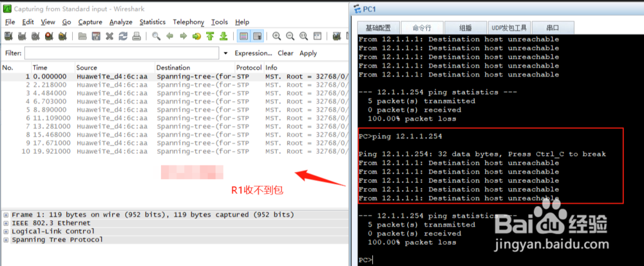The width and height of the screenshot is (644, 266).
Task: Sort by Protocol column header
Action: coord(249,68)
